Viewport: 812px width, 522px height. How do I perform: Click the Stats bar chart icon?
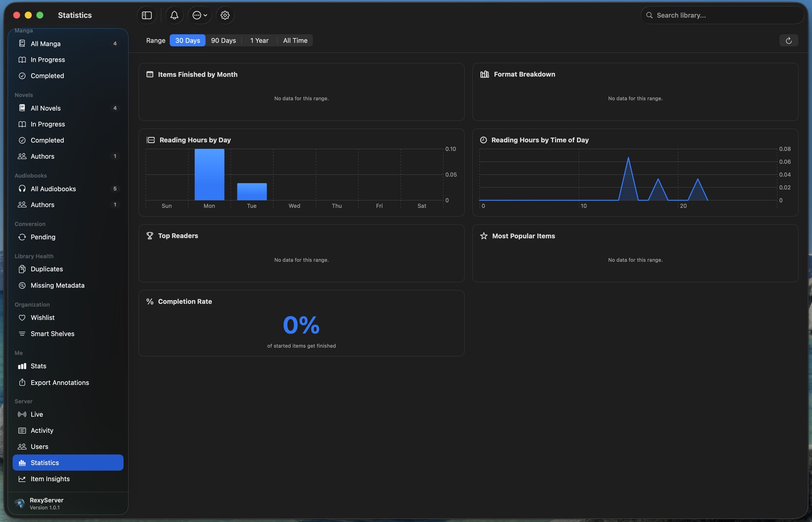click(22, 366)
